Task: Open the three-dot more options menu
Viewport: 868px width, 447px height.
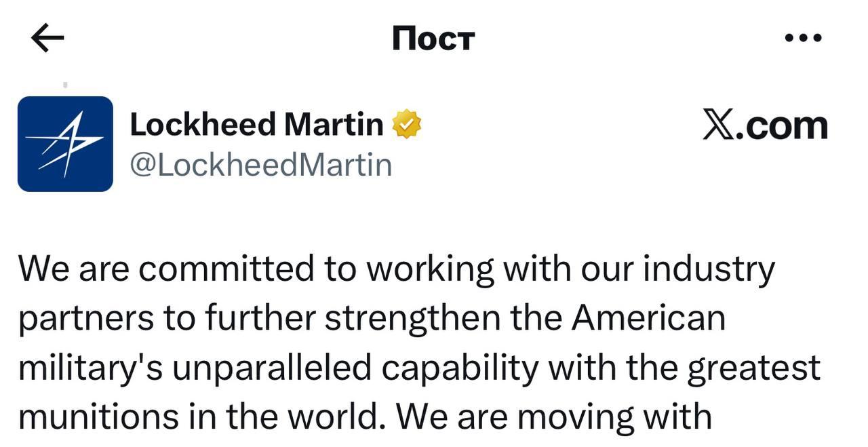Action: click(x=803, y=38)
